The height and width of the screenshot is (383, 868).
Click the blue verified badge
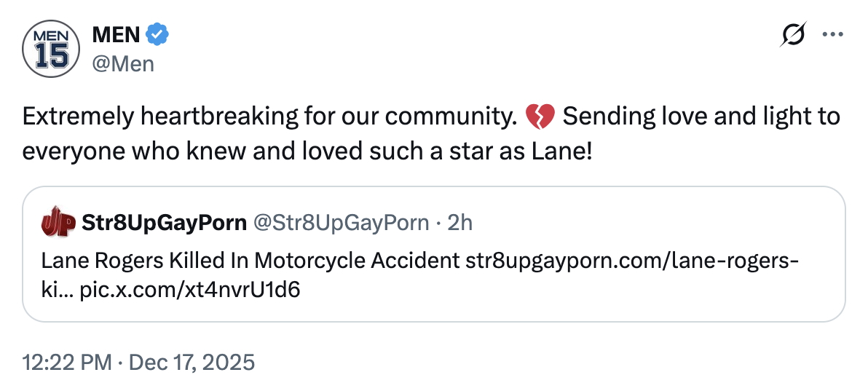[158, 33]
